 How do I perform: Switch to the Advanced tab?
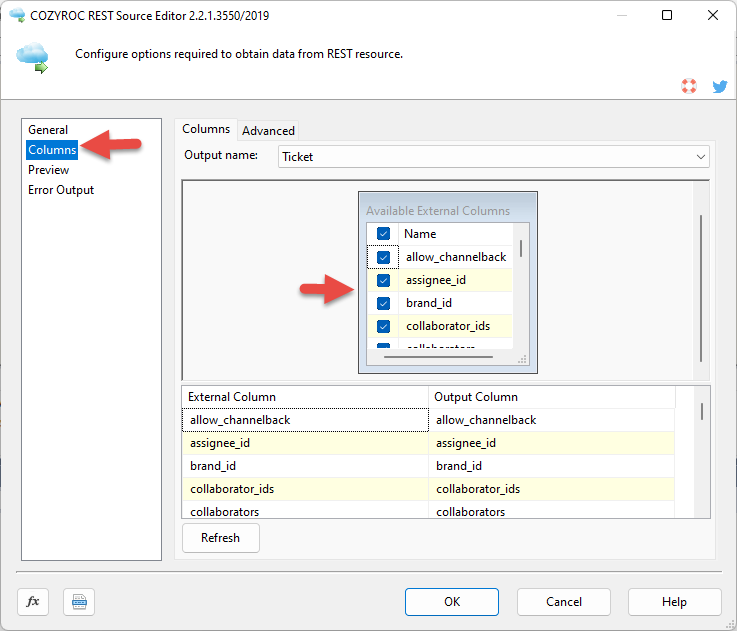pyautogui.click(x=268, y=131)
